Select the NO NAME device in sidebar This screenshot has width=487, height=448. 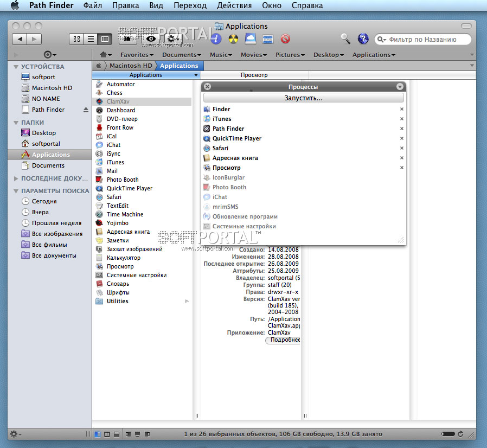pyautogui.click(x=46, y=99)
